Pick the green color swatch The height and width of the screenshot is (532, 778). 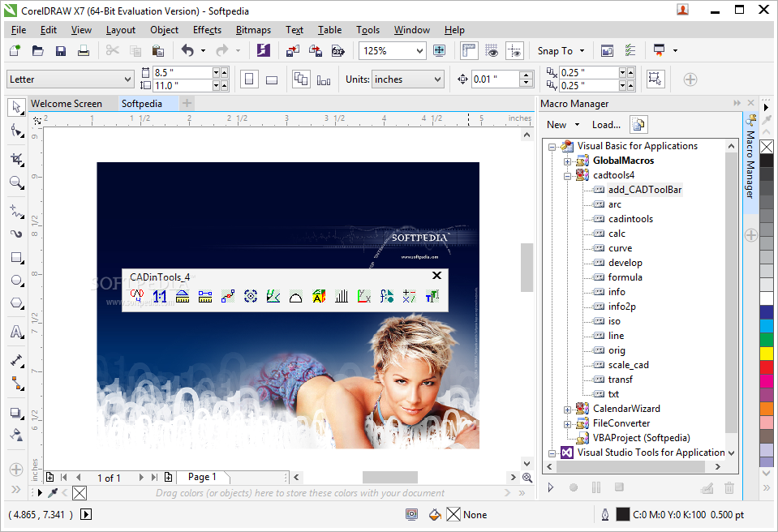[767, 340]
